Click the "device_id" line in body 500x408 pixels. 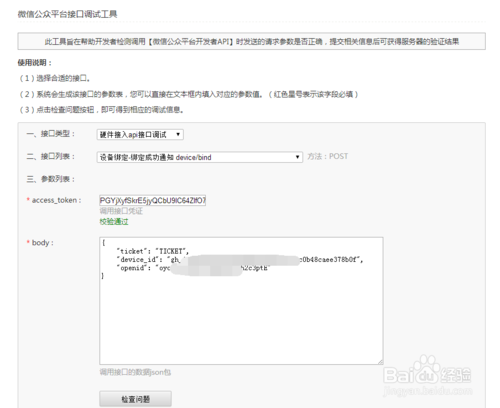pos(240,260)
